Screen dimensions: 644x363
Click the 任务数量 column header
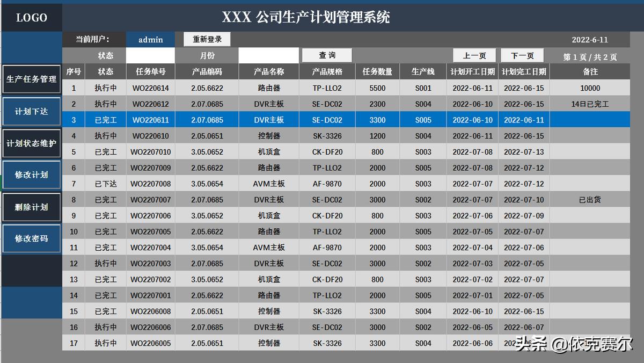coord(377,71)
